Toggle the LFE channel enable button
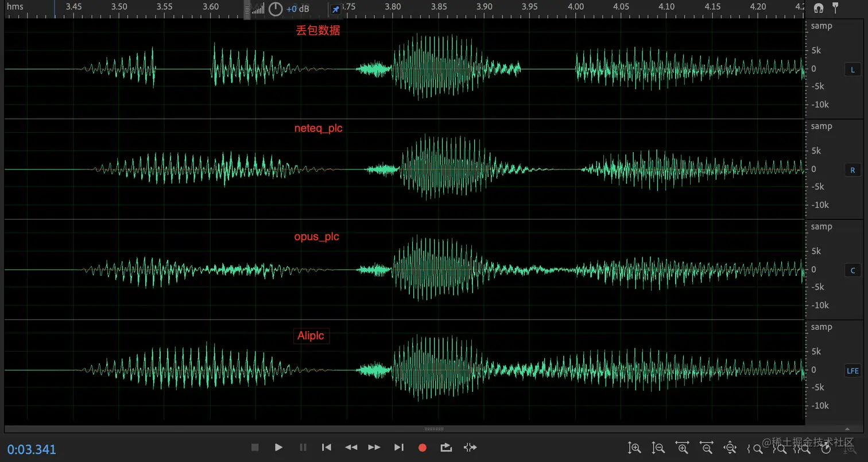Screen dimensions: 868x462 [x=852, y=371]
